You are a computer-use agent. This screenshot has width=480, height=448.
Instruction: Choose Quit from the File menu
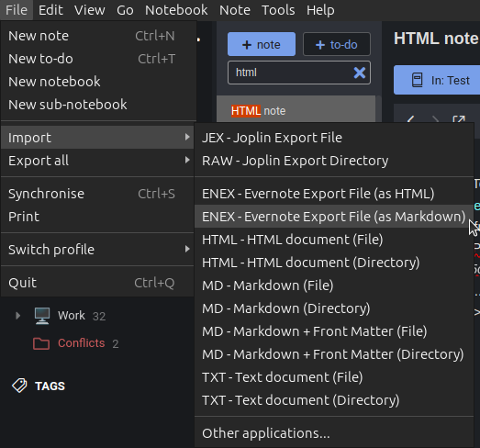[x=97, y=283]
